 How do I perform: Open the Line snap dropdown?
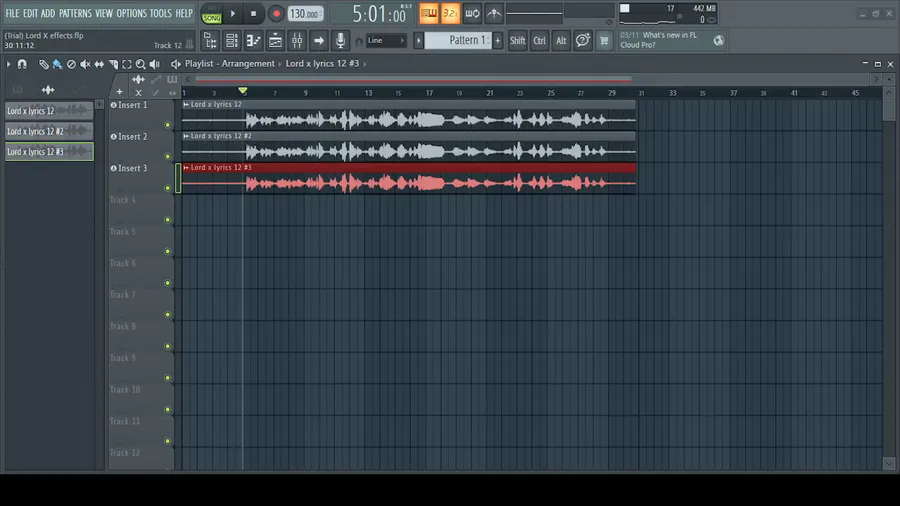coord(386,41)
